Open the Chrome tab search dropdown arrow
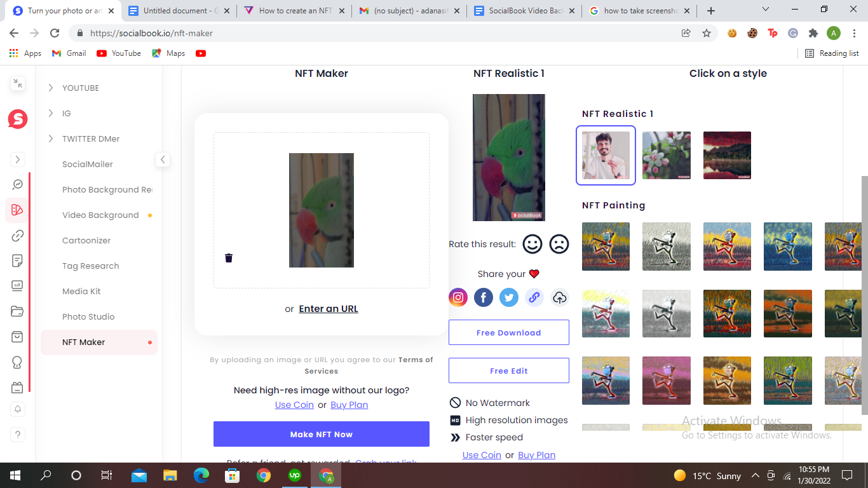Viewport: 868px width, 488px height. (766, 10)
